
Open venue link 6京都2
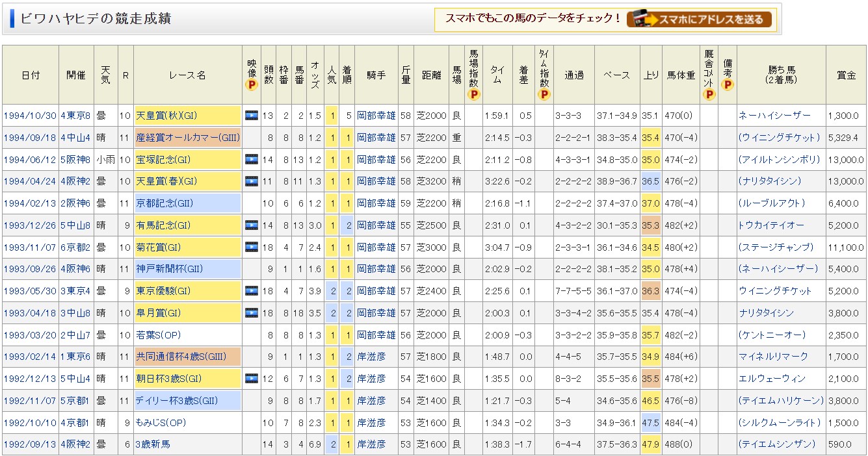pos(75,247)
